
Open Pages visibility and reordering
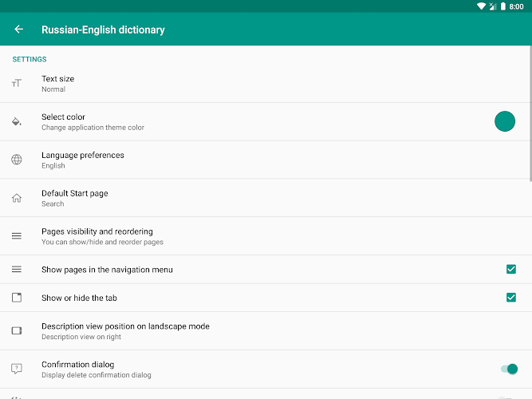click(x=266, y=236)
